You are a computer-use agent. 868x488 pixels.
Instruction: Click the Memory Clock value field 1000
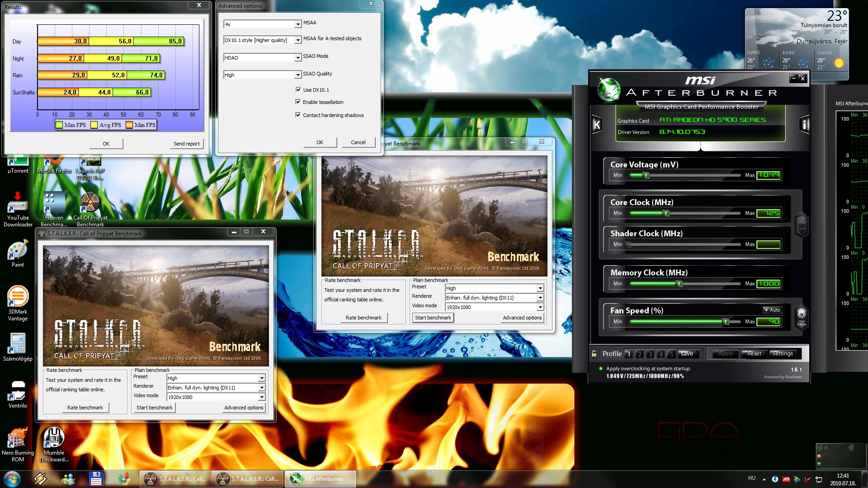pos(769,284)
